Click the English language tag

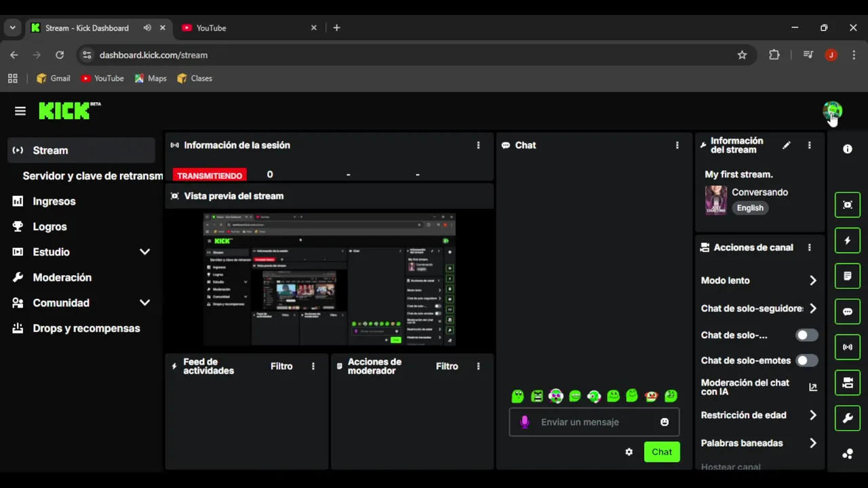[750, 208]
